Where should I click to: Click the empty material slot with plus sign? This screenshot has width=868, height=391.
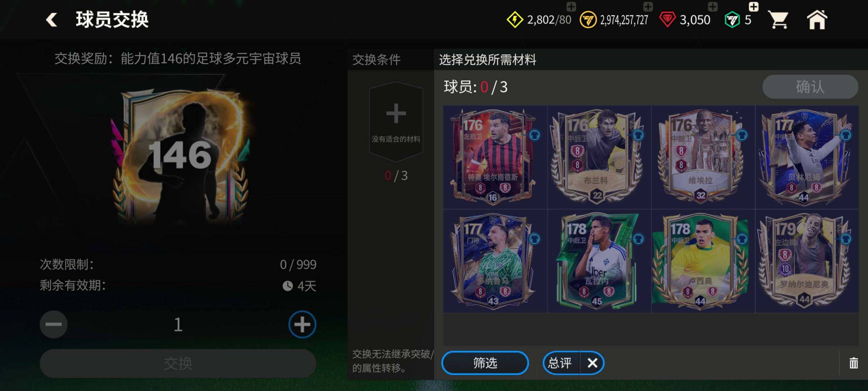point(396,122)
